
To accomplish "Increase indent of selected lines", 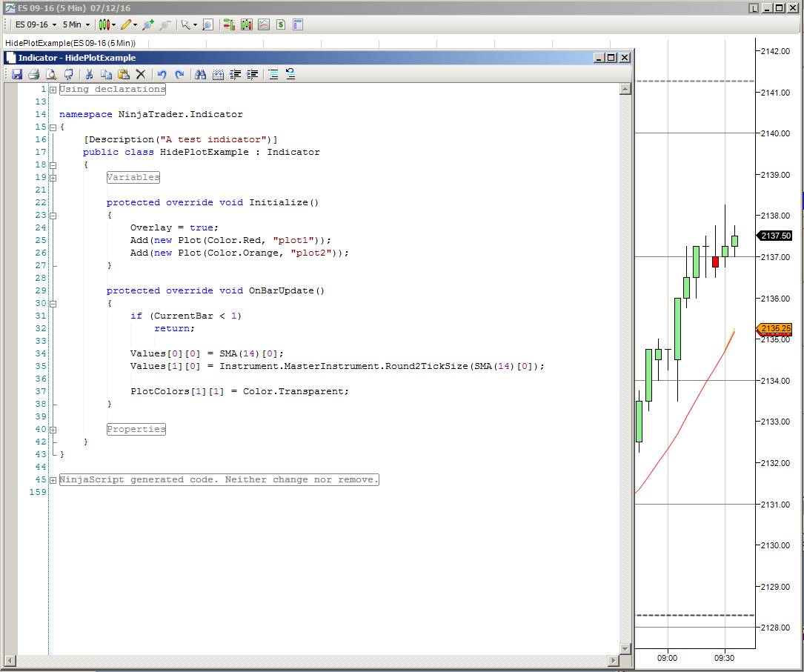I will (x=252, y=74).
